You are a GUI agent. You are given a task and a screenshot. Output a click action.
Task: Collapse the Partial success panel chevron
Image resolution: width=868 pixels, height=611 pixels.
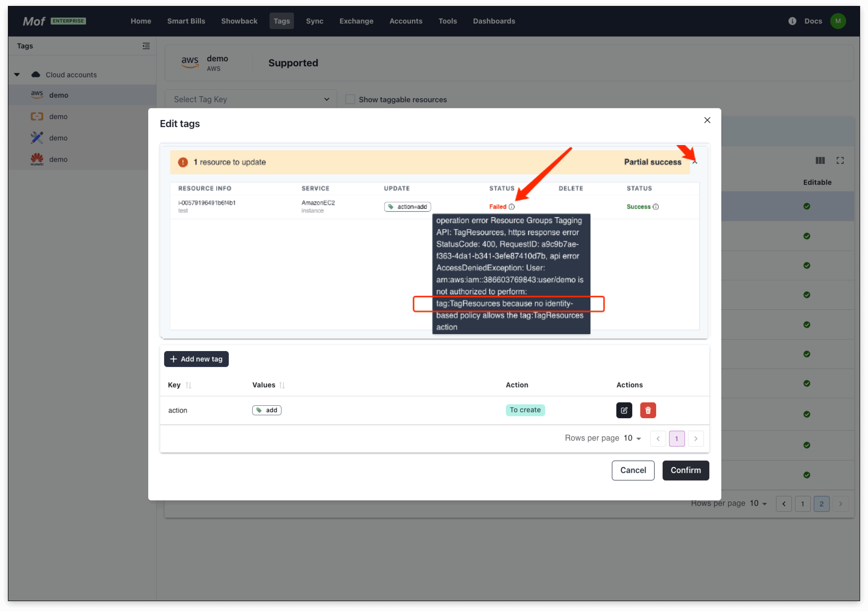pyautogui.click(x=695, y=162)
